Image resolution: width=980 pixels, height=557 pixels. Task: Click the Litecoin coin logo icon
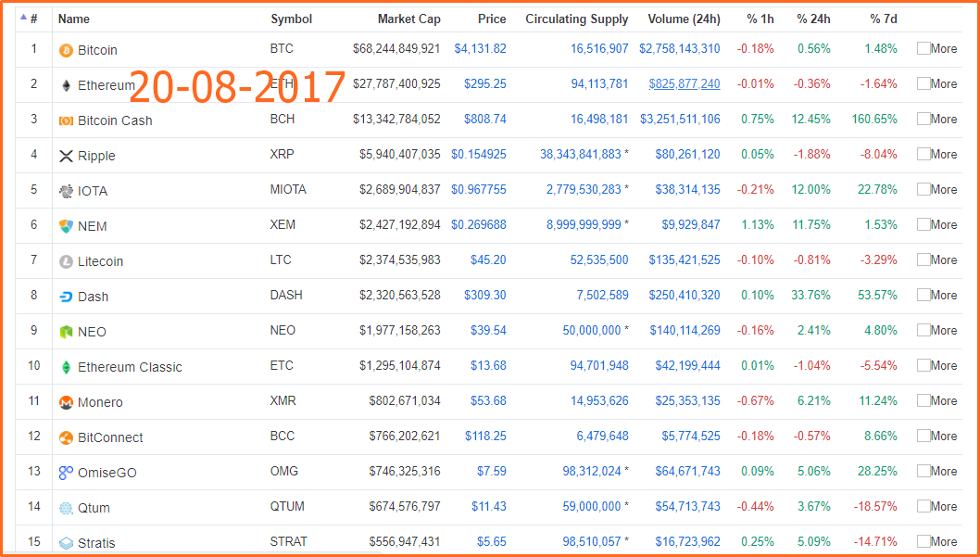click(x=66, y=262)
